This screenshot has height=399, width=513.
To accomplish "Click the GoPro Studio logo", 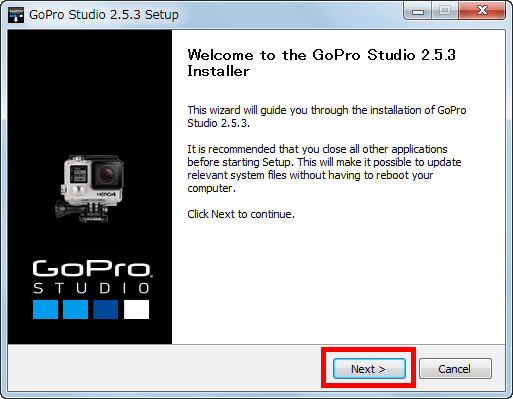I will [92, 289].
